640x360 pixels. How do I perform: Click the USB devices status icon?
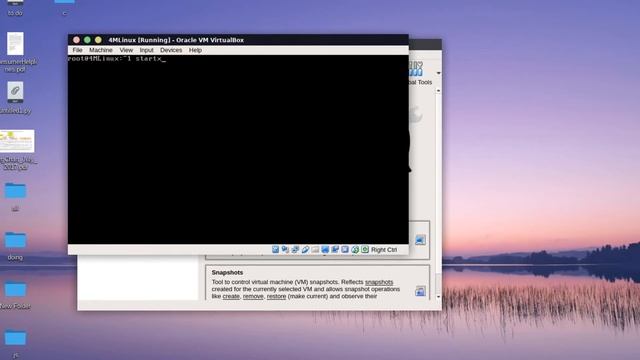305,249
